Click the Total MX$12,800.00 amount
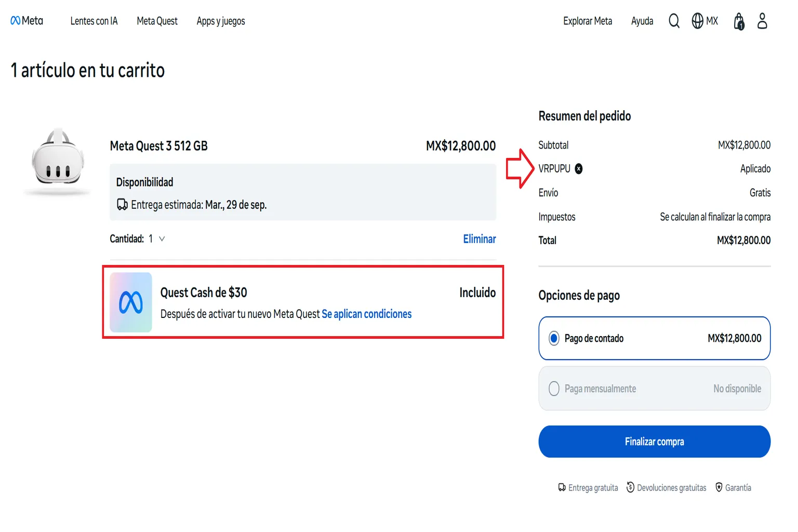This screenshot has height=532, width=798. (743, 241)
